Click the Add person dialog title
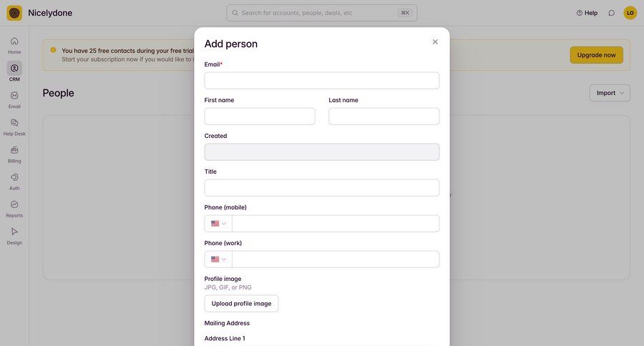 [x=231, y=44]
